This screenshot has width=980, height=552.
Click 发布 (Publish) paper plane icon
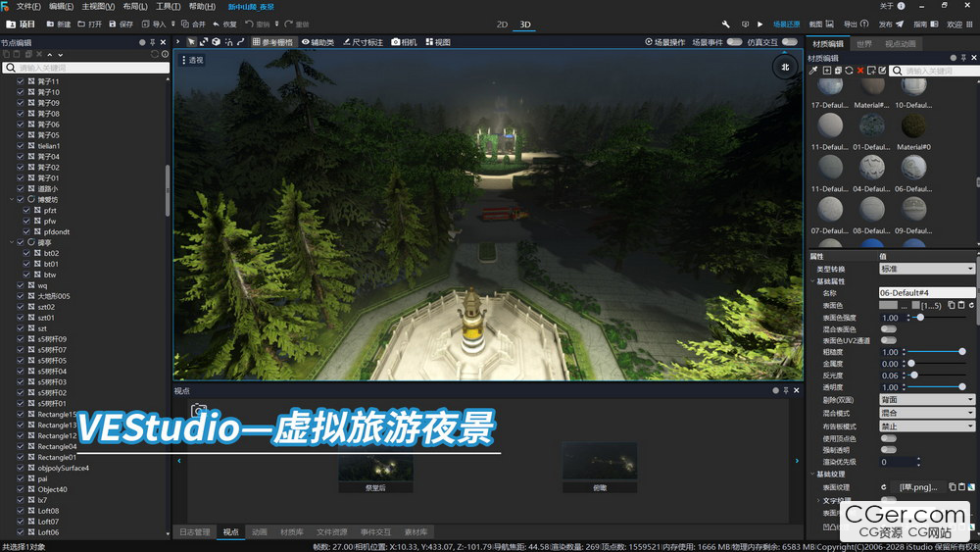(x=900, y=24)
